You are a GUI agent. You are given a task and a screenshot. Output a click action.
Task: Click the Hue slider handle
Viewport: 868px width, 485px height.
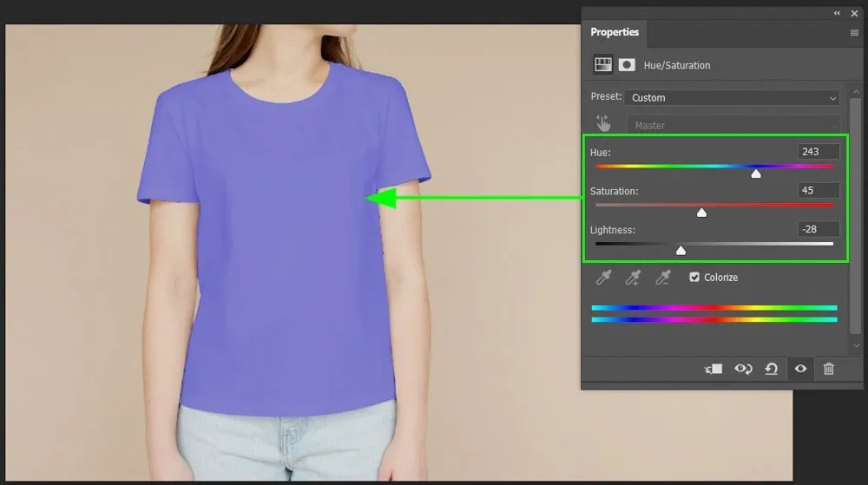click(756, 174)
